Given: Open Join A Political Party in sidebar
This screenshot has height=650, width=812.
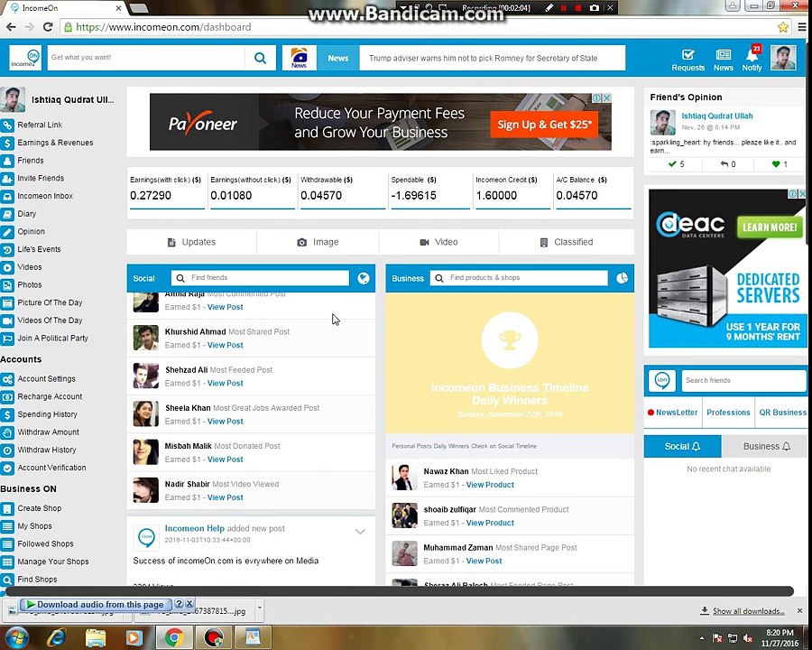Looking at the screenshot, I should 53,338.
